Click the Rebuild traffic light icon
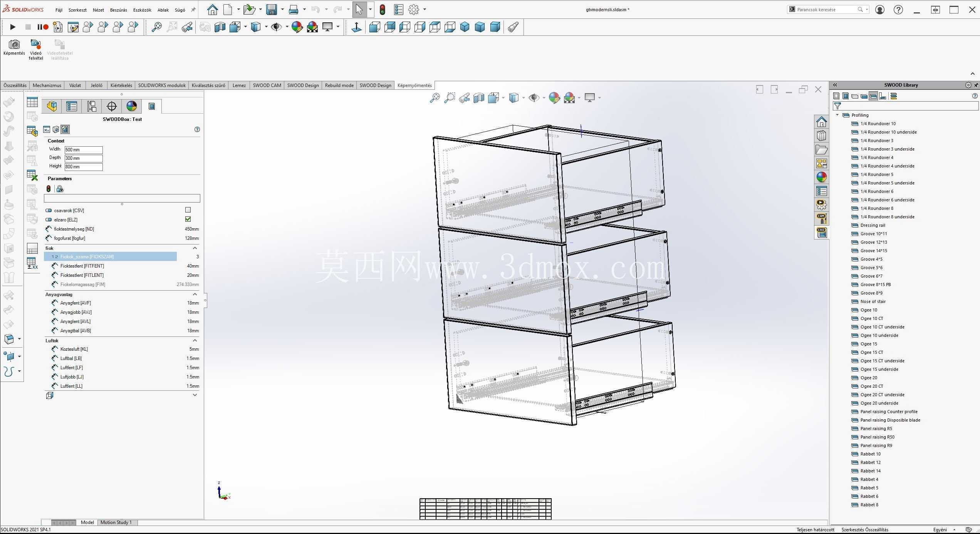 (382, 10)
